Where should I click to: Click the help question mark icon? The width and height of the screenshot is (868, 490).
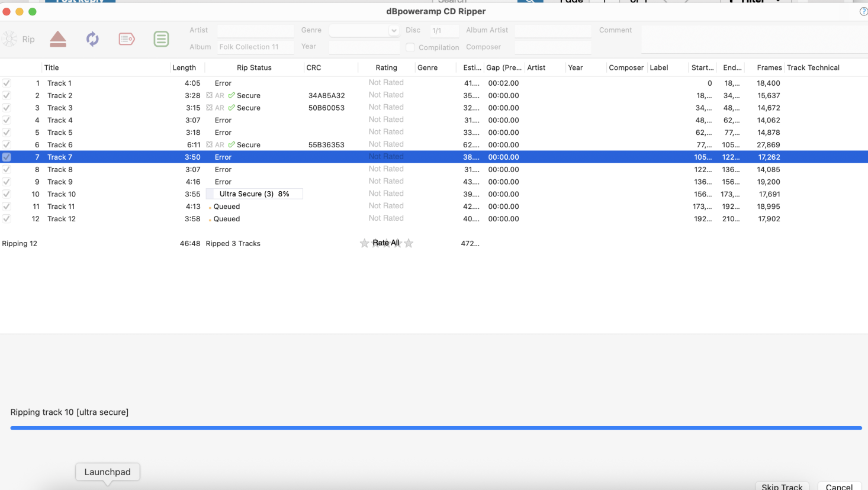[x=863, y=11]
